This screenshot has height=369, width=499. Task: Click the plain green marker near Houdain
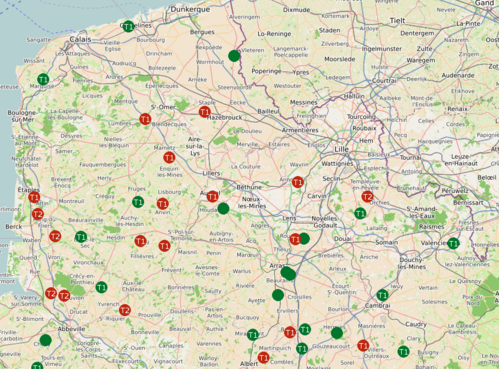point(223,209)
